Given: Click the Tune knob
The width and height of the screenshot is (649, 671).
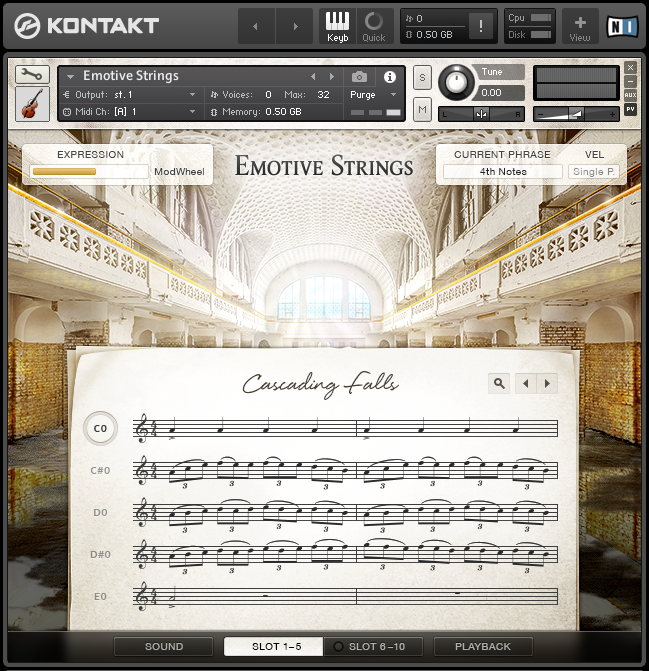Looking at the screenshot, I should 456,81.
